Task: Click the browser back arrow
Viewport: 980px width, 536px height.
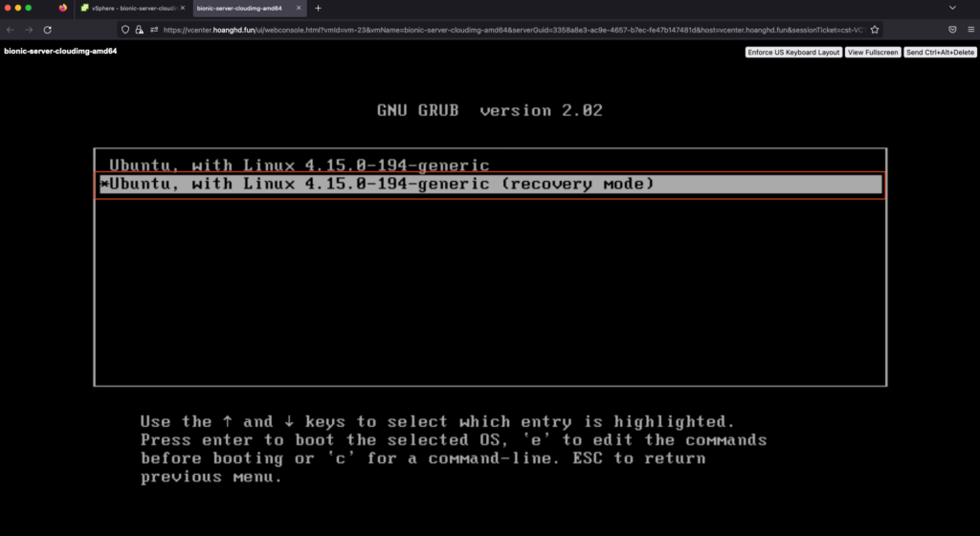Action: [x=10, y=30]
